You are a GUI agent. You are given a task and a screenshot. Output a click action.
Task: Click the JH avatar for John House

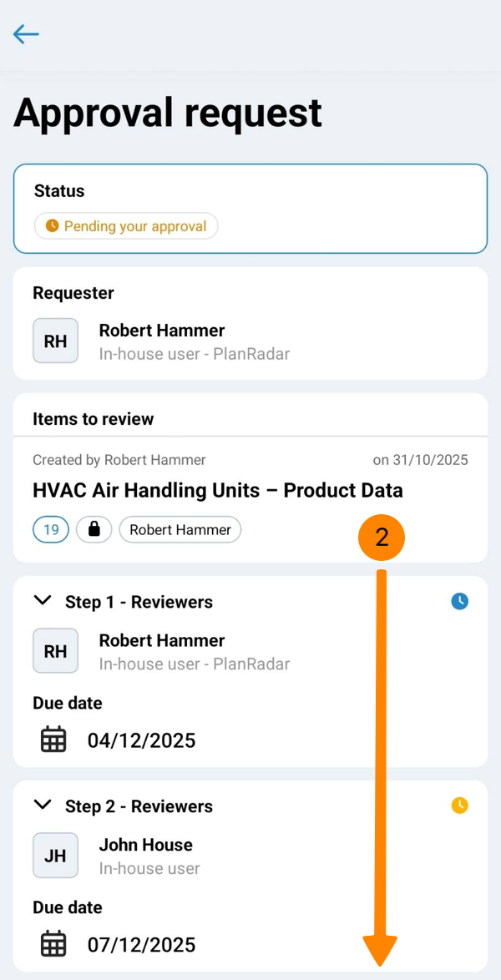55,855
